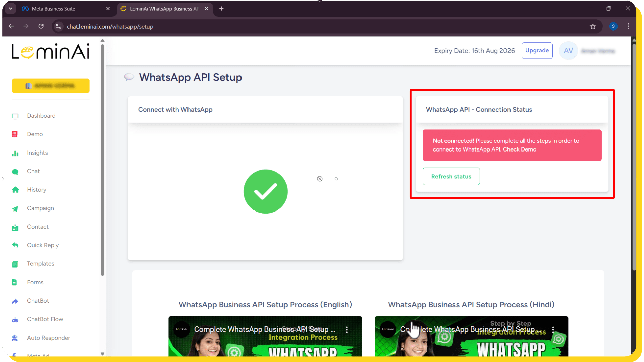Open the Dashboard from the sidebar
644x362 pixels.
click(41, 116)
